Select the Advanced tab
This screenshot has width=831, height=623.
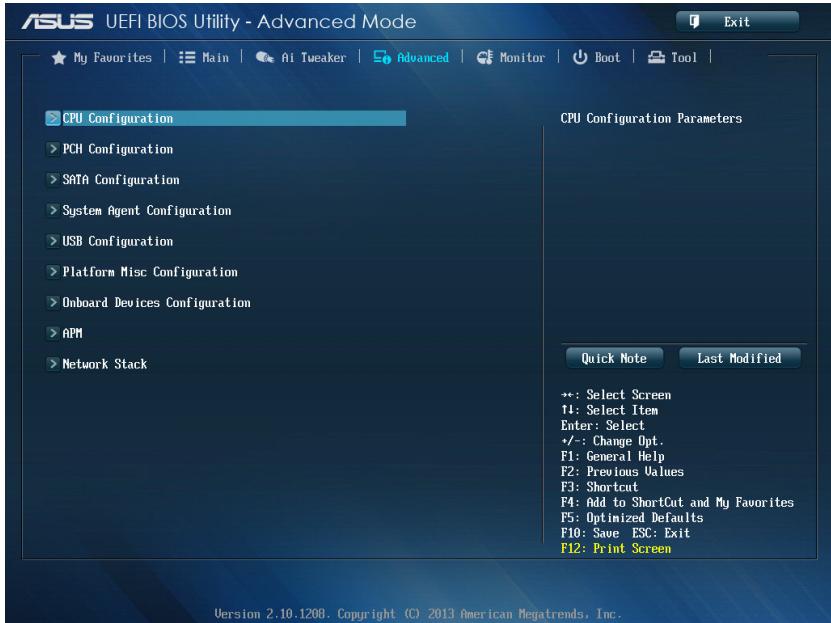[x=411, y=57]
